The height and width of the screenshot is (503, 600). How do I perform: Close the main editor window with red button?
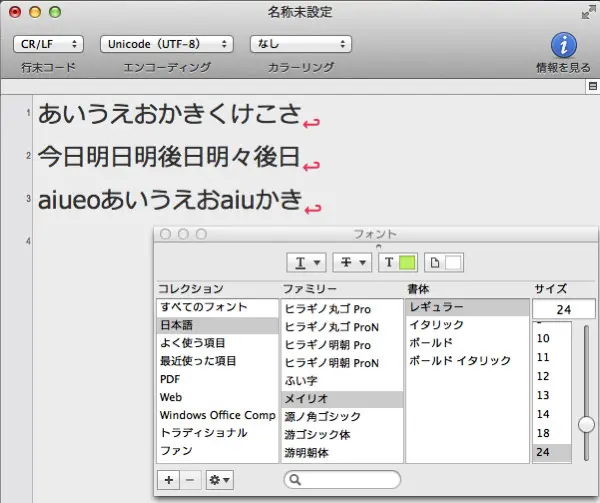click(15, 12)
